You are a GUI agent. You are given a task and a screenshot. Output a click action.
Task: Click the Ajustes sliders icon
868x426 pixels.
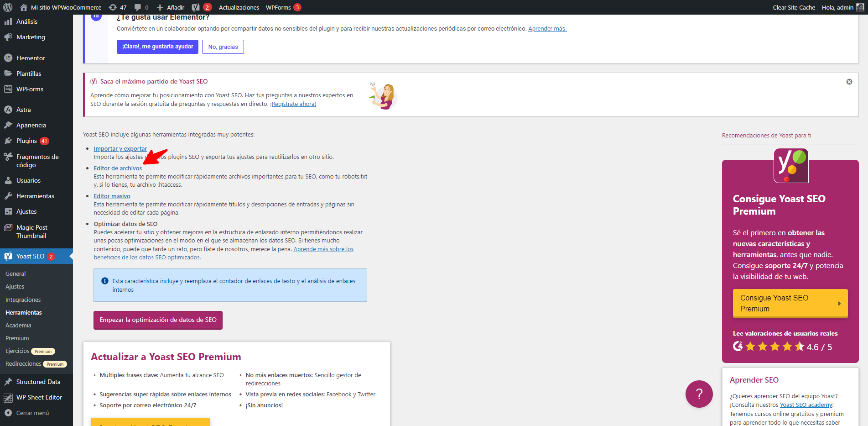coord(8,211)
